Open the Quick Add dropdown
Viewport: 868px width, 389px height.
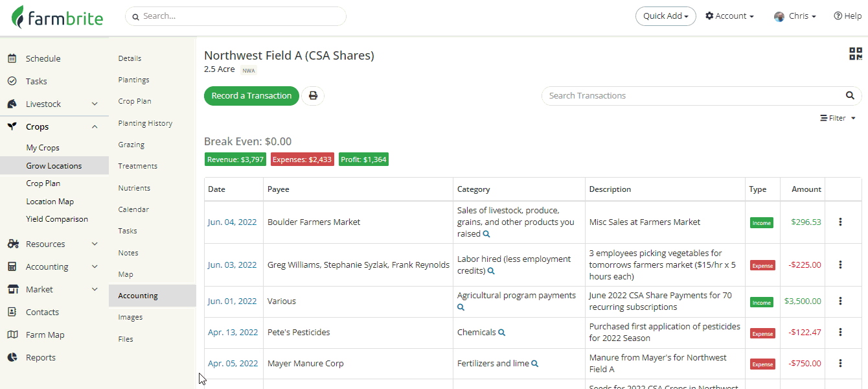tap(665, 16)
